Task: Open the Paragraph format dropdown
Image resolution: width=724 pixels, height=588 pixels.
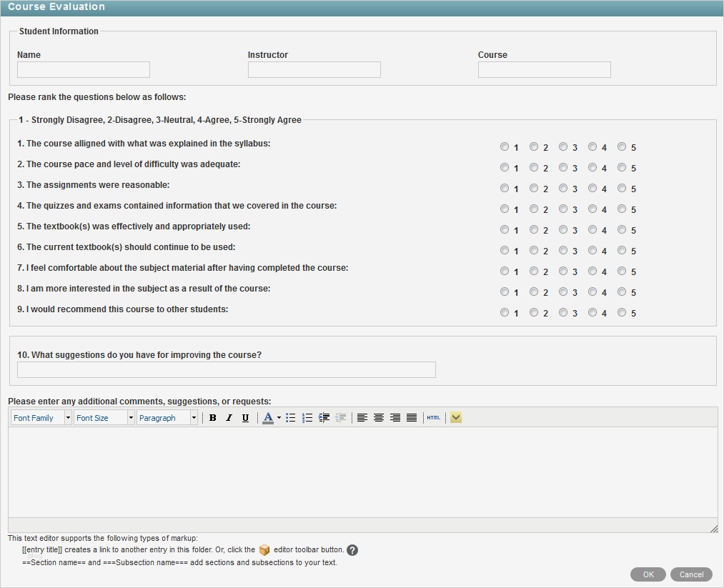Action: pos(167,418)
